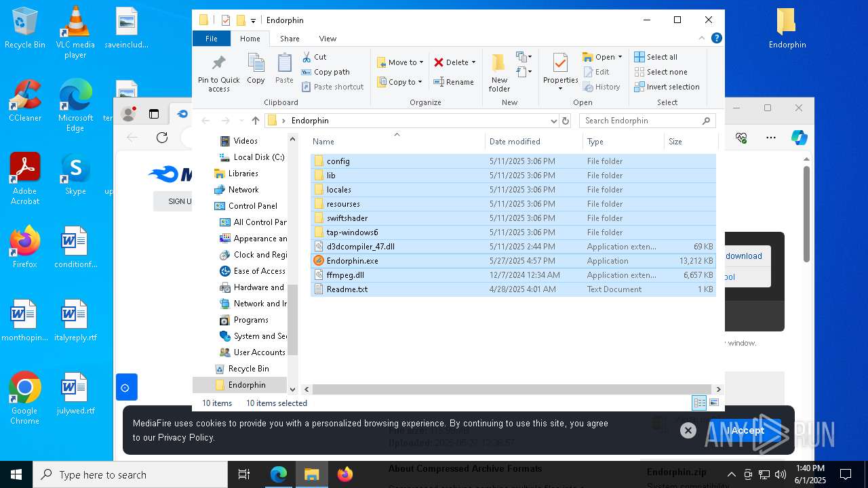Switch to Large icons view layout

(x=713, y=403)
